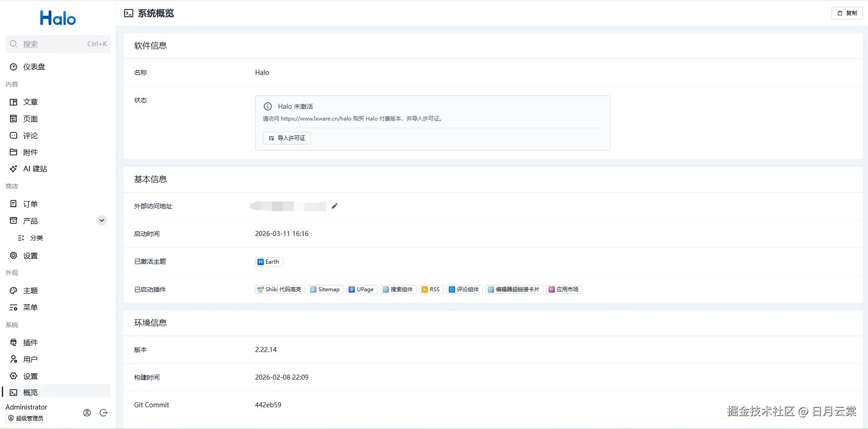868x429 pixels.
Task: Click the Shiki 代码高亮 plugin icon
Action: coord(260,289)
